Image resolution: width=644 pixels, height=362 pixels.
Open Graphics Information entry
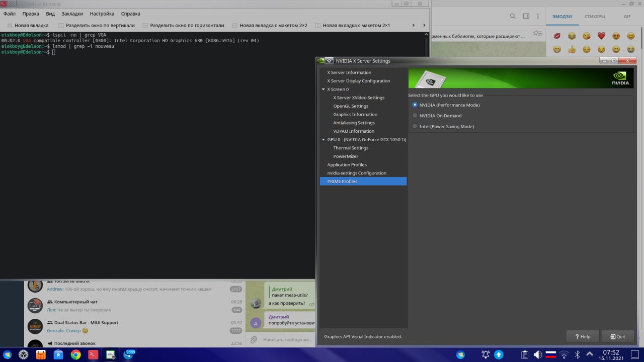[x=355, y=115]
